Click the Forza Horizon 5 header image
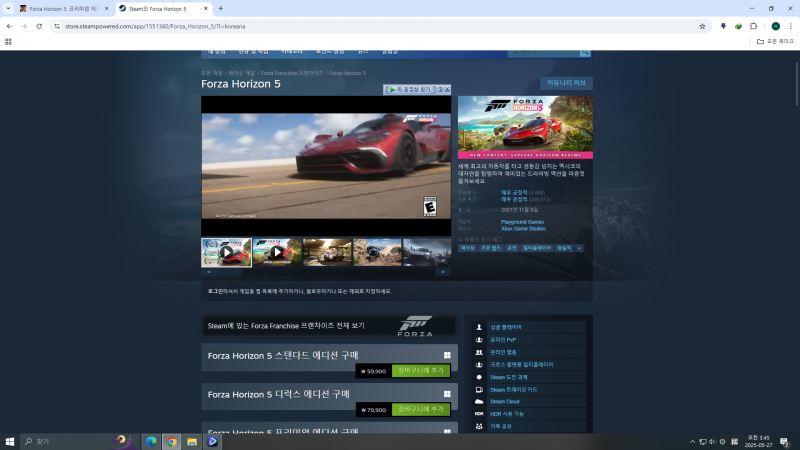The height and width of the screenshot is (450, 800). point(525,127)
